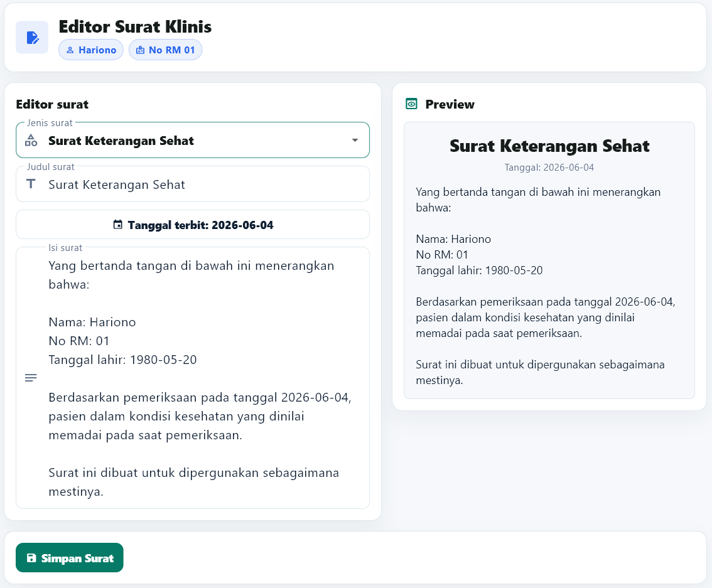Click inside the Isi surat text area
Image resolution: width=712 pixels, height=588 pixels.
pos(193,378)
